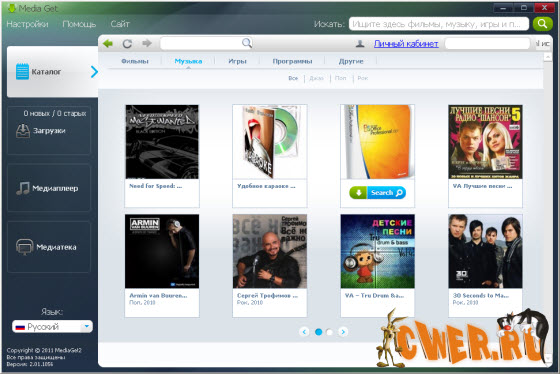560x374 pixels.
Task: Click the green download arrow under Office cover
Action: [358, 193]
